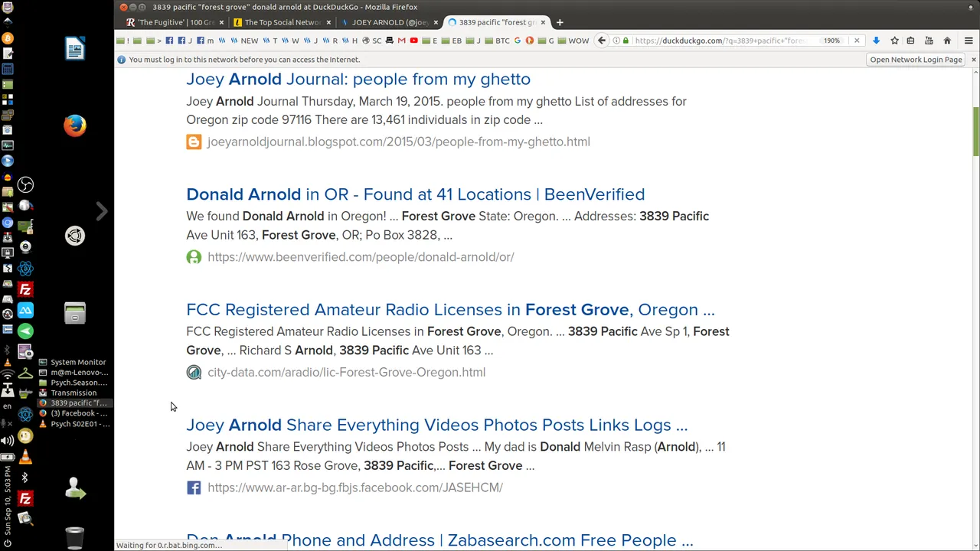
Task: Expand the panel with the right-arrow chevron
Action: pos(102,211)
